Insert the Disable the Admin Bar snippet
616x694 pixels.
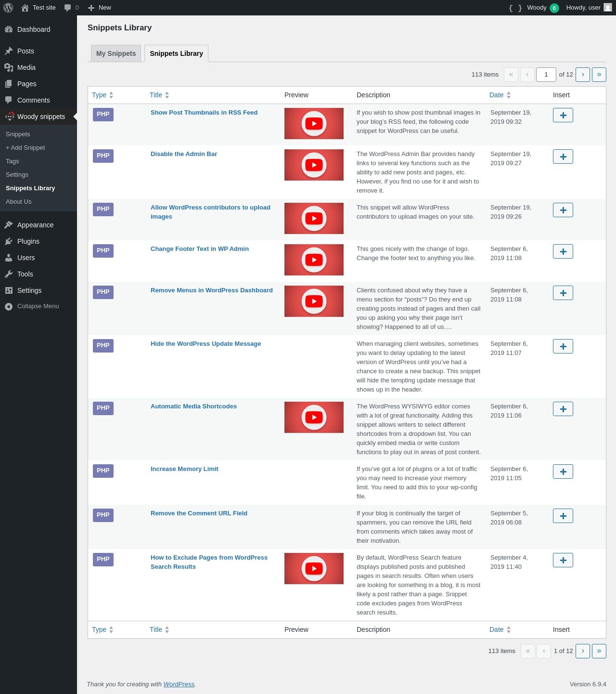click(563, 157)
